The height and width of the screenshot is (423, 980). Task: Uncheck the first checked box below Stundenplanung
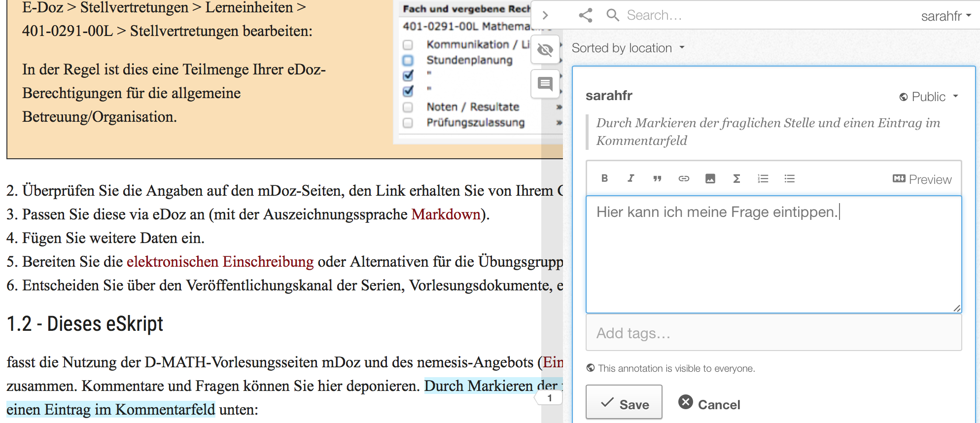[408, 75]
